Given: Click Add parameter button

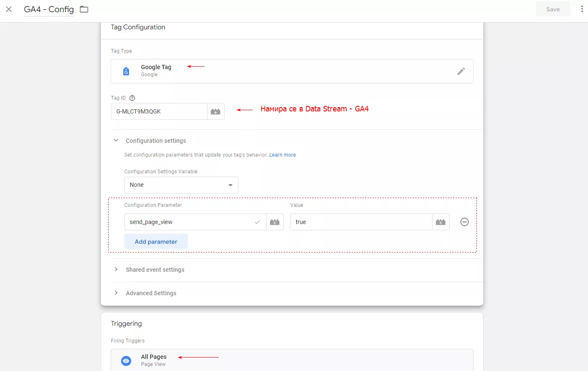Looking at the screenshot, I should coord(156,242).
